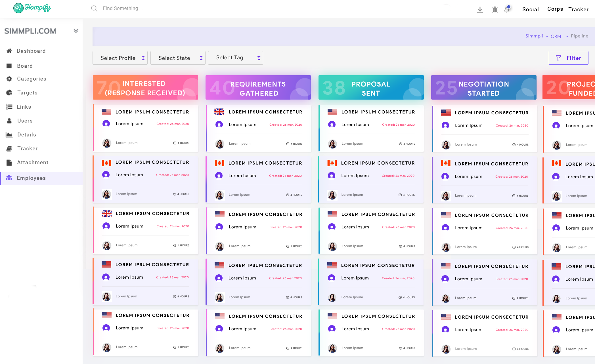Screen dimensions: 595x364
Task: Type in the Find Something search field
Action: point(122,9)
